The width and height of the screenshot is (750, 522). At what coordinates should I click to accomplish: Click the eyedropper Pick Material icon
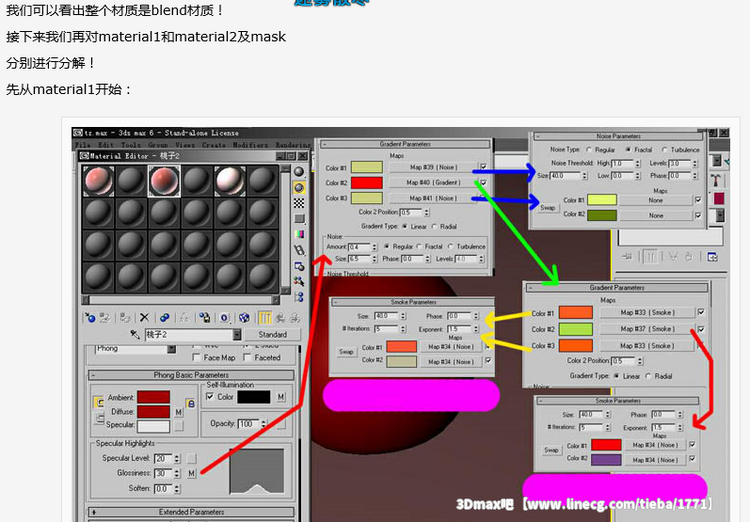(x=135, y=334)
